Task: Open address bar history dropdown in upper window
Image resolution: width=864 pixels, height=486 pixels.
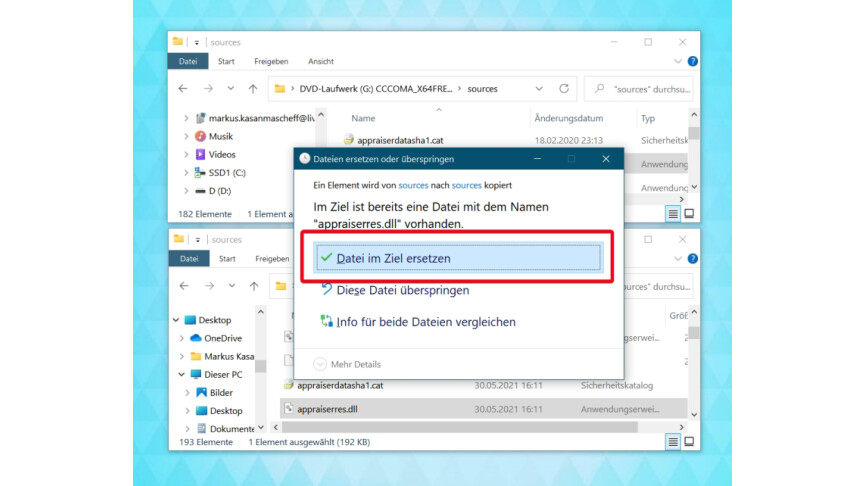Action: [539, 89]
